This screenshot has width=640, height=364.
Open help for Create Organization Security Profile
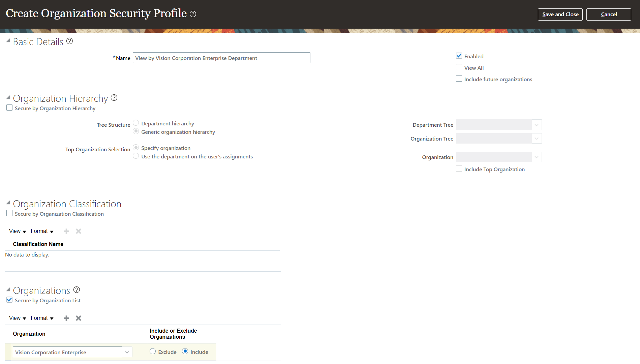(x=193, y=14)
